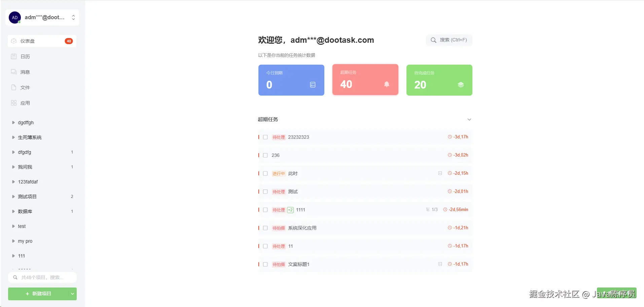The height and width of the screenshot is (307, 644).
Task: Tick the checkbox for task 23232323
Action: (x=265, y=137)
